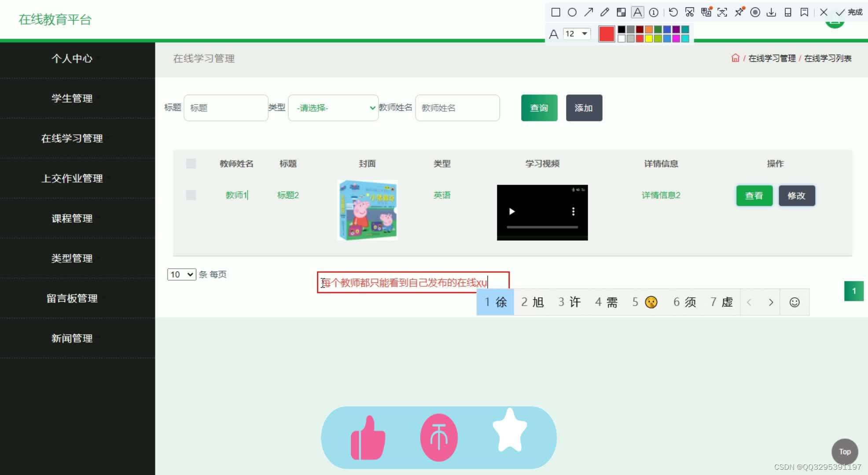Click the 详情信息2 link in table
Viewport: 868px width, 475px height.
pyautogui.click(x=661, y=195)
